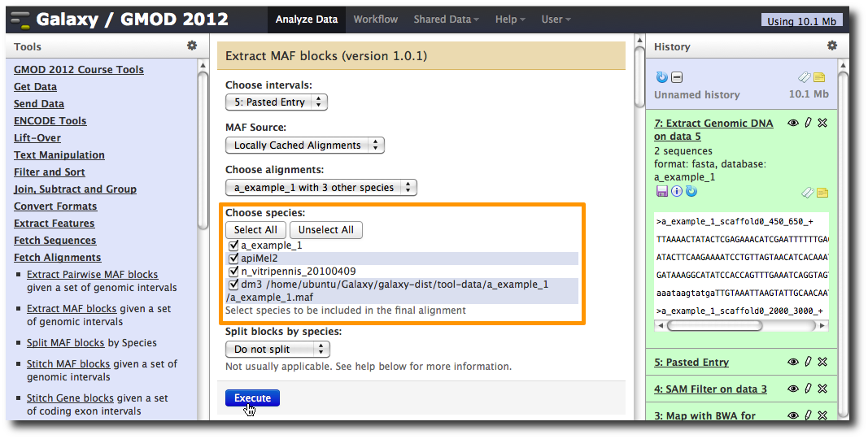Click the Unselect All species button

[326, 230]
